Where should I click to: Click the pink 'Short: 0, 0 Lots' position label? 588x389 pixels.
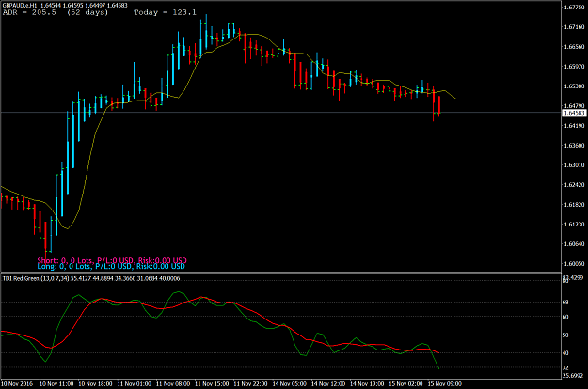pos(112,260)
